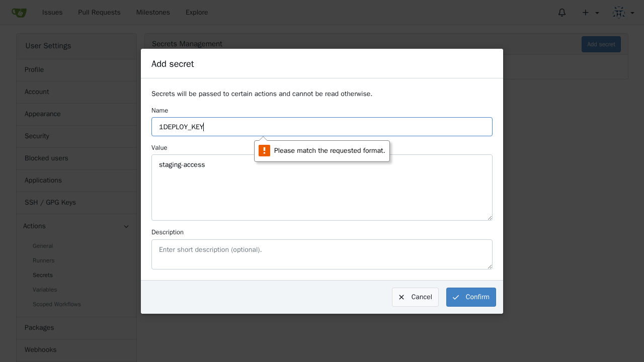Open Profile settings page
This screenshot has height=362, width=644.
click(76, 70)
